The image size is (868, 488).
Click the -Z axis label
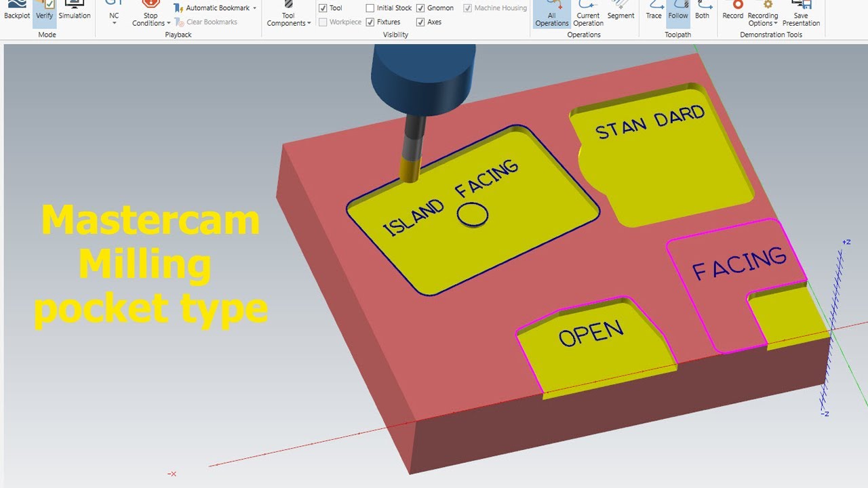coord(825,413)
